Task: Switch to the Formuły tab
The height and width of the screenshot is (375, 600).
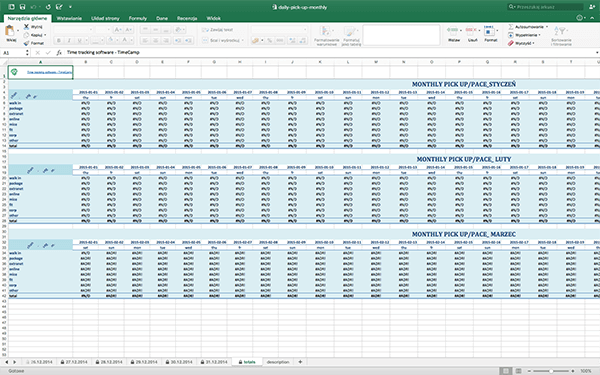Action: (x=138, y=18)
